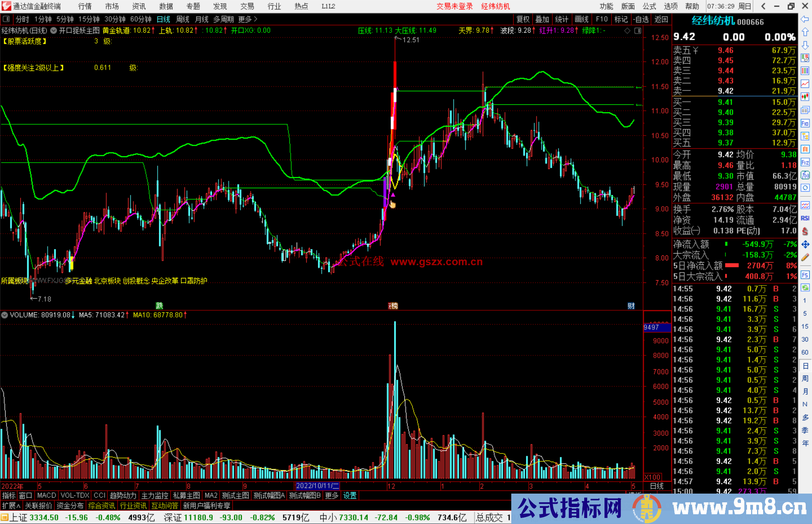Click the candlestick chart sidebar icon

(x=805, y=97)
